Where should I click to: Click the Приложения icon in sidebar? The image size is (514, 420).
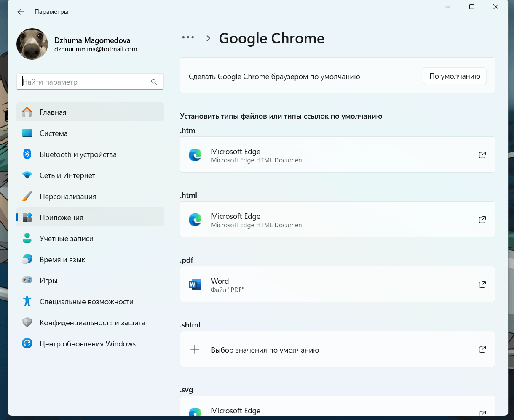27,217
